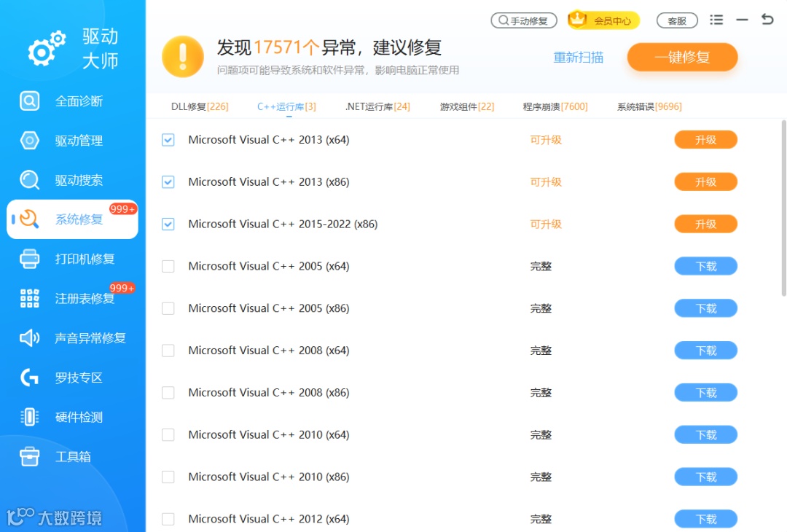Click the 完整 status of Visual C++ 2005 (x64)
This screenshot has width=787, height=532.
[541, 267]
